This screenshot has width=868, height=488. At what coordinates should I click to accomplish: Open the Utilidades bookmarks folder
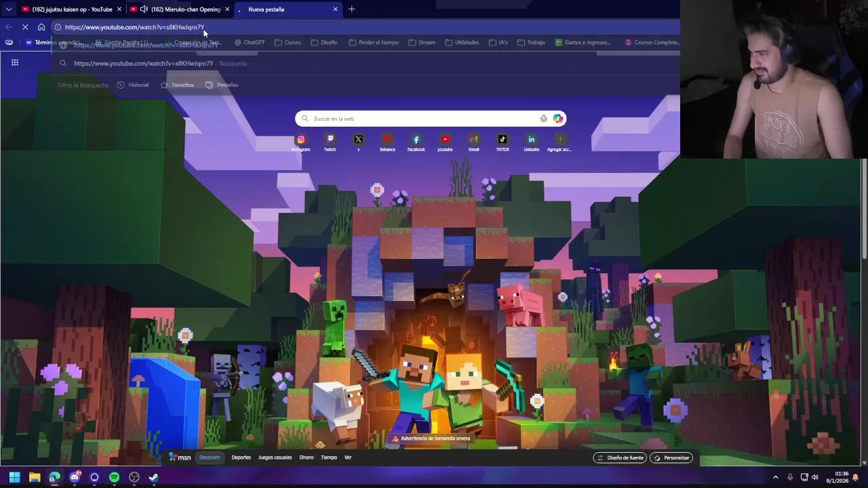[x=462, y=42]
